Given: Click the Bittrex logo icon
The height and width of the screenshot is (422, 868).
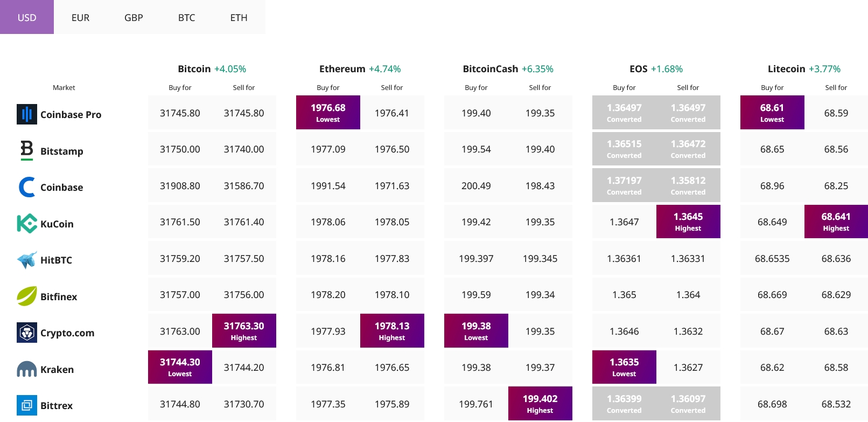Looking at the screenshot, I should click(27, 405).
